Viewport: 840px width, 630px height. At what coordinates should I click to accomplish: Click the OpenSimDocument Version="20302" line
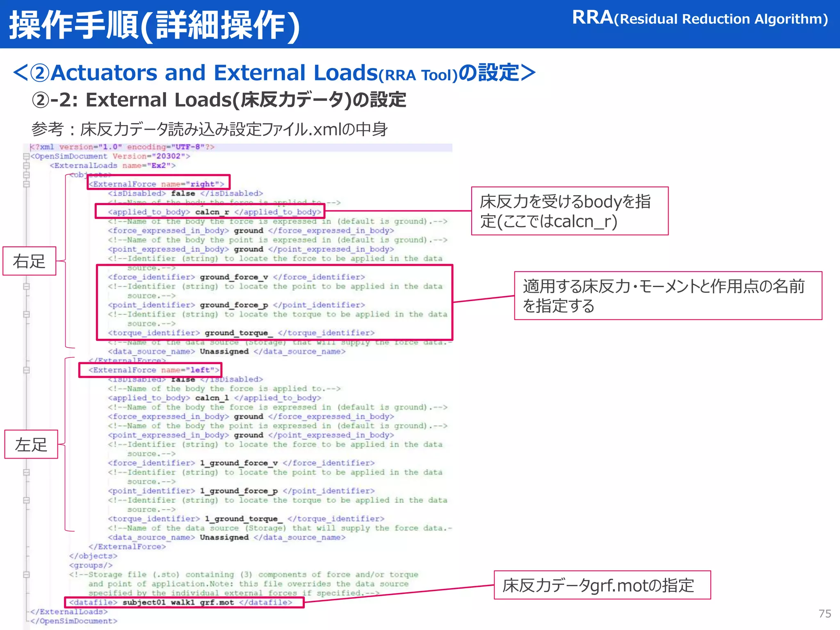(110, 156)
